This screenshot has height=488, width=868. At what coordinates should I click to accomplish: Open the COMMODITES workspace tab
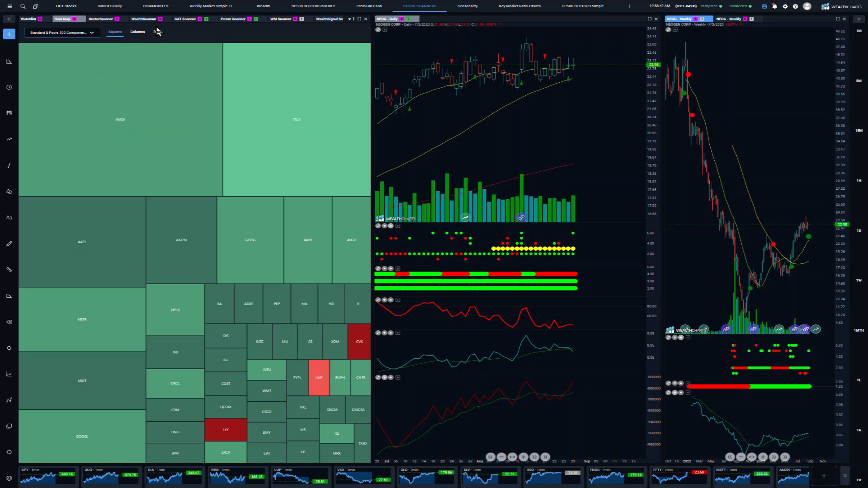(156, 6)
